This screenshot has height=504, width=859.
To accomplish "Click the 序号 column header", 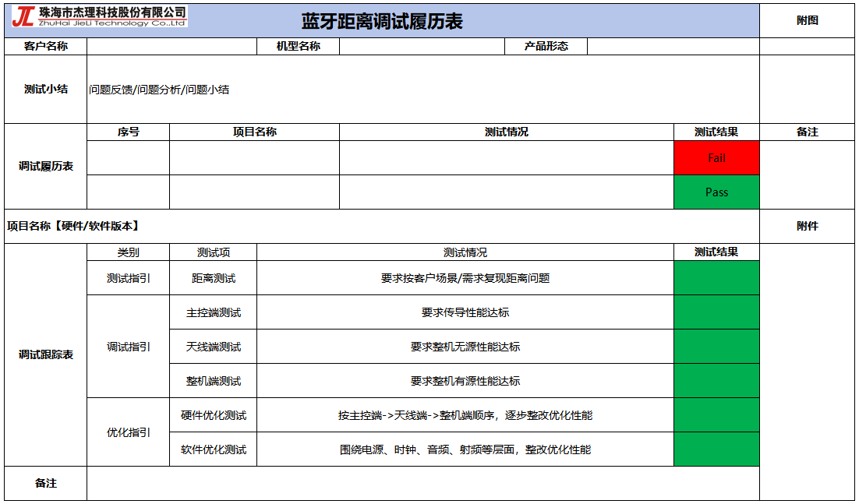I will pyautogui.click(x=128, y=132).
